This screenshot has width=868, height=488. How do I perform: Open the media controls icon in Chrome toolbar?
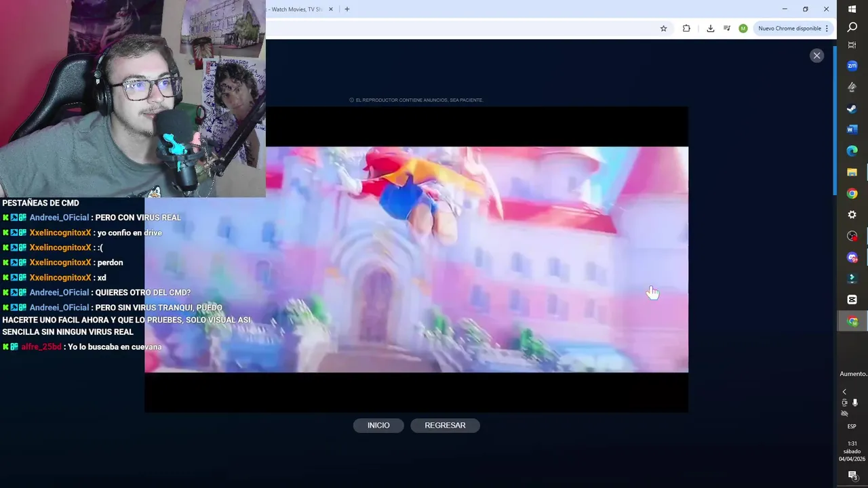tap(727, 28)
